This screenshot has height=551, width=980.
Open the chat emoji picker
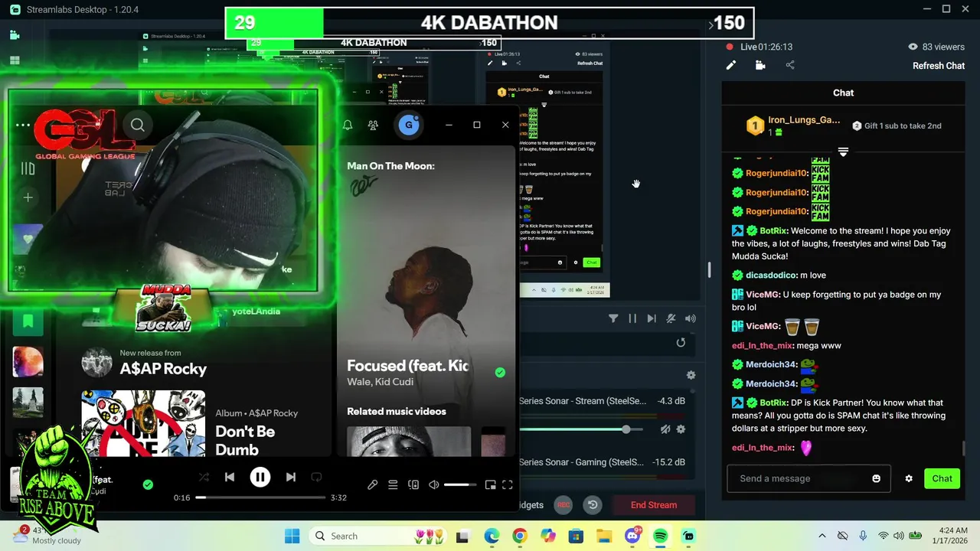coord(876,478)
